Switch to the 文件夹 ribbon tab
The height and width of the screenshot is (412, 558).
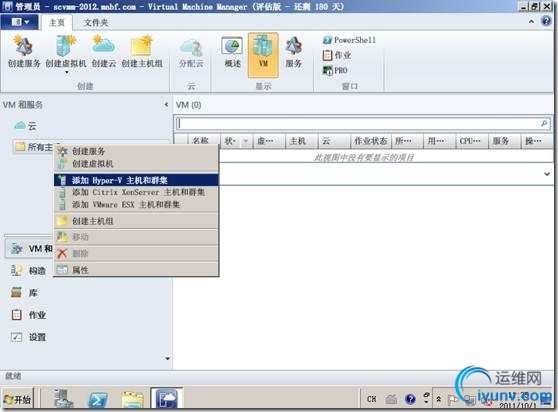[x=96, y=22]
